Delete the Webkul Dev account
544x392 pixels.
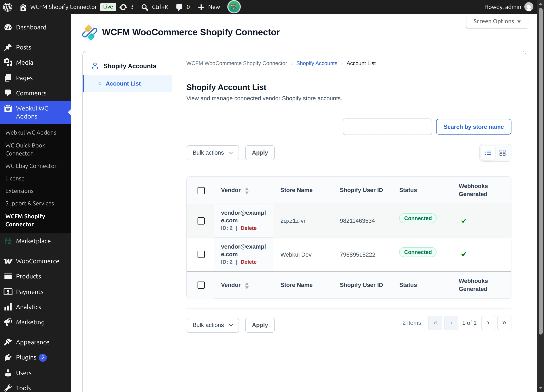tap(249, 262)
